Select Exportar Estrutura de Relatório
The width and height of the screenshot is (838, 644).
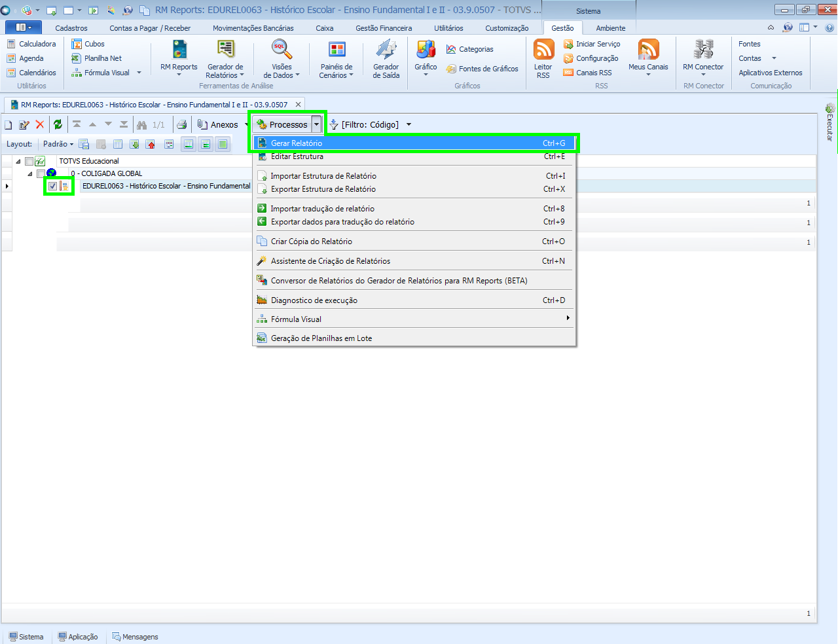click(x=414, y=188)
